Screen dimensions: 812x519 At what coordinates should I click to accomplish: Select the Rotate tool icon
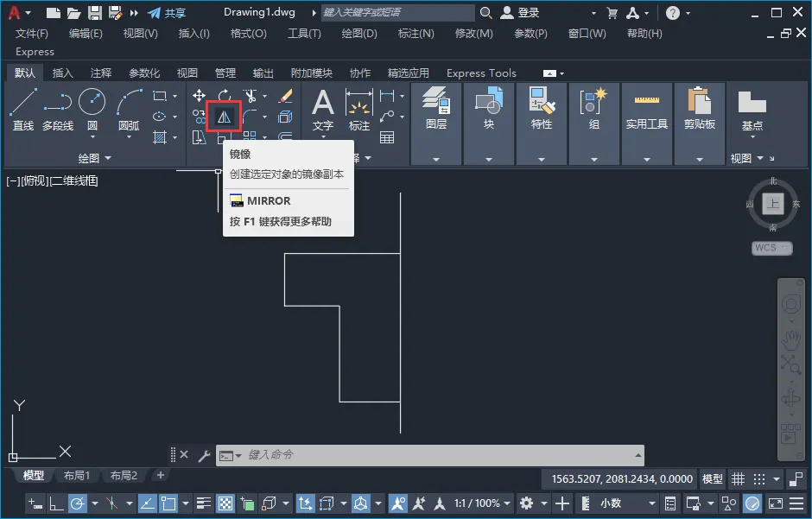[225, 96]
